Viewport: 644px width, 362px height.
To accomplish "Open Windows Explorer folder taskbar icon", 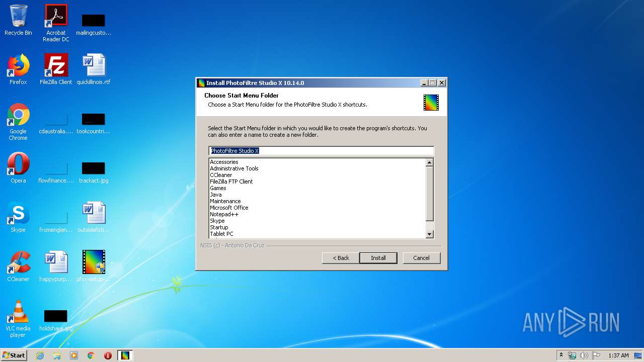I will point(57,355).
